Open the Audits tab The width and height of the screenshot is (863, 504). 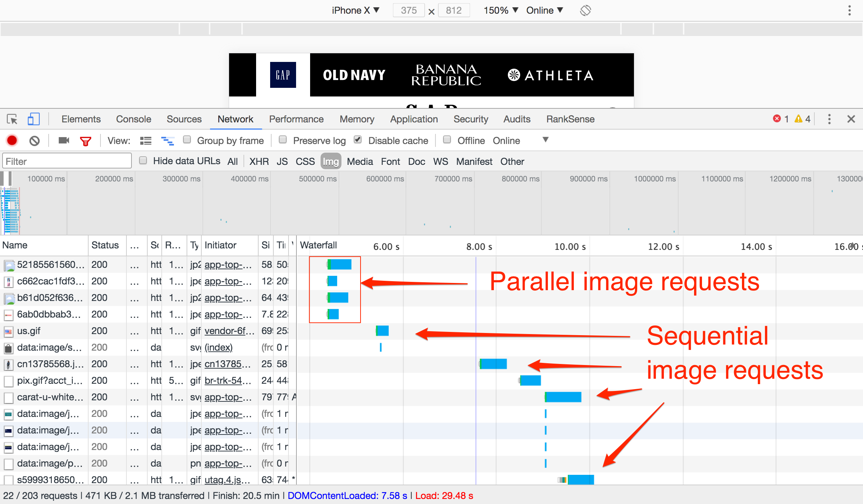[517, 119]
